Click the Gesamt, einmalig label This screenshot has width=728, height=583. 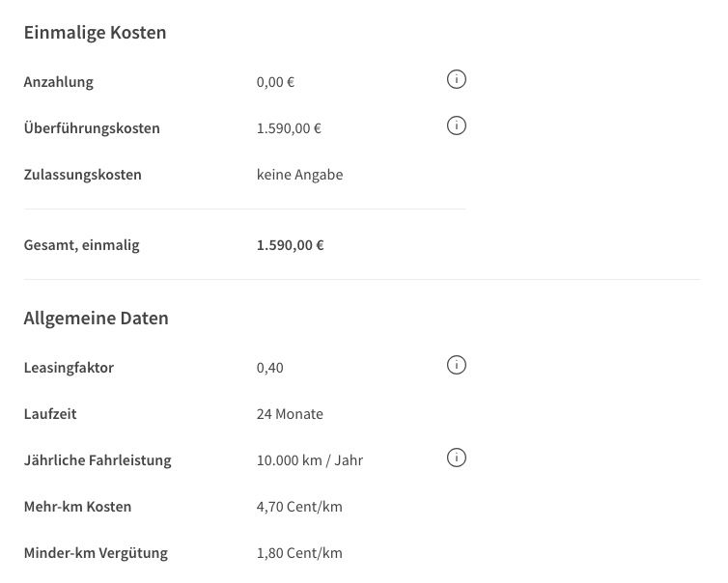tap(82, 245)
